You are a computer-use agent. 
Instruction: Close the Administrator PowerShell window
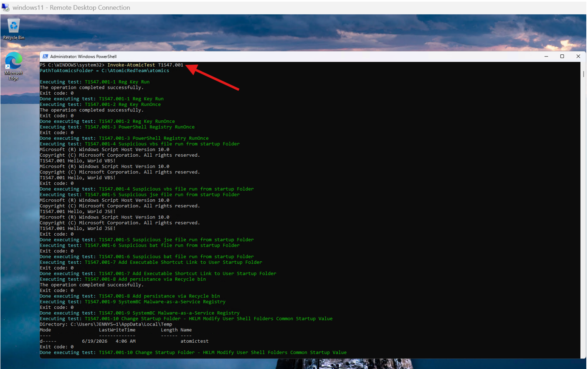[x=578, y=56]
